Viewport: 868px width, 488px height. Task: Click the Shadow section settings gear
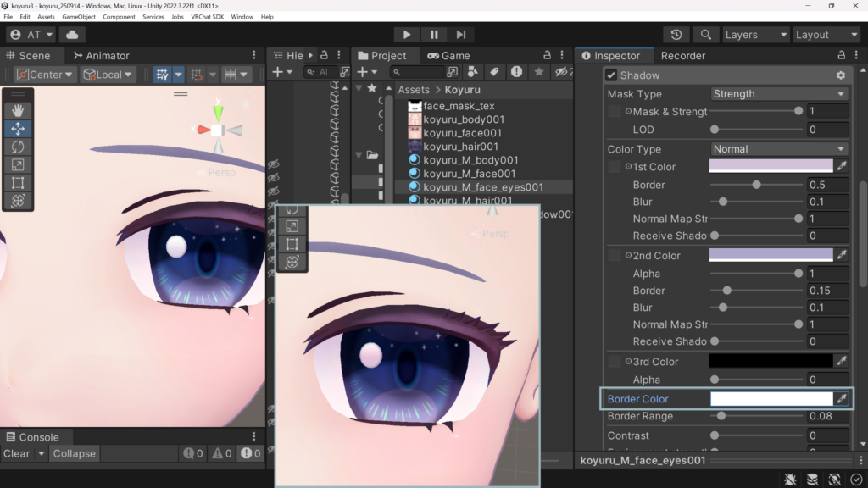(841, 75)
